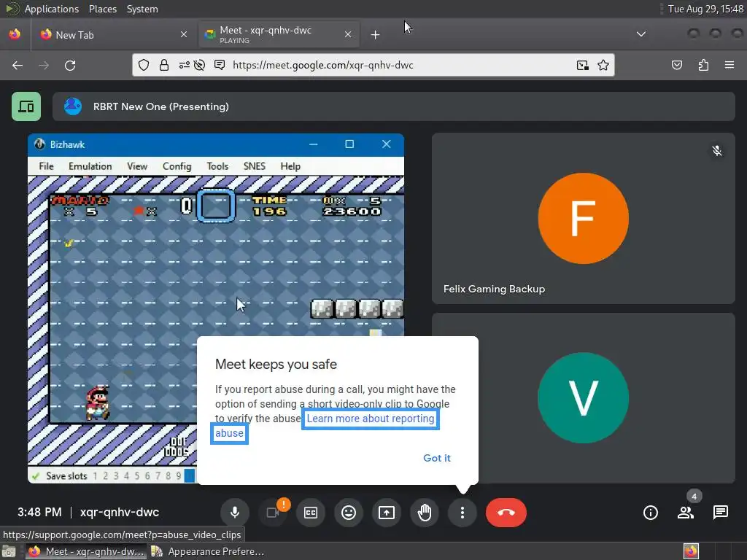Screen dimensions: 747x560
Task: Open a new tab with plus button
Action: coord(376,35)
